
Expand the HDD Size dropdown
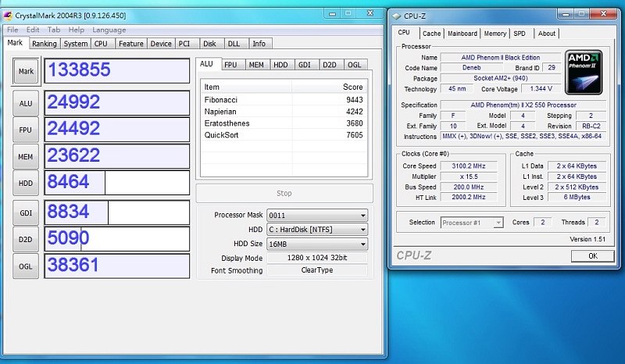pyautogui.click(x=317, y=244)
